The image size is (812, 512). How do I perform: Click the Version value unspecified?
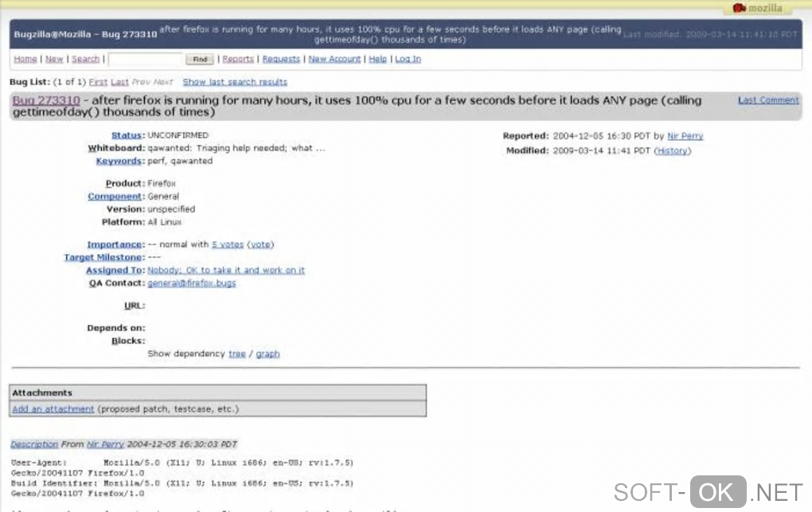click(171, 209)
